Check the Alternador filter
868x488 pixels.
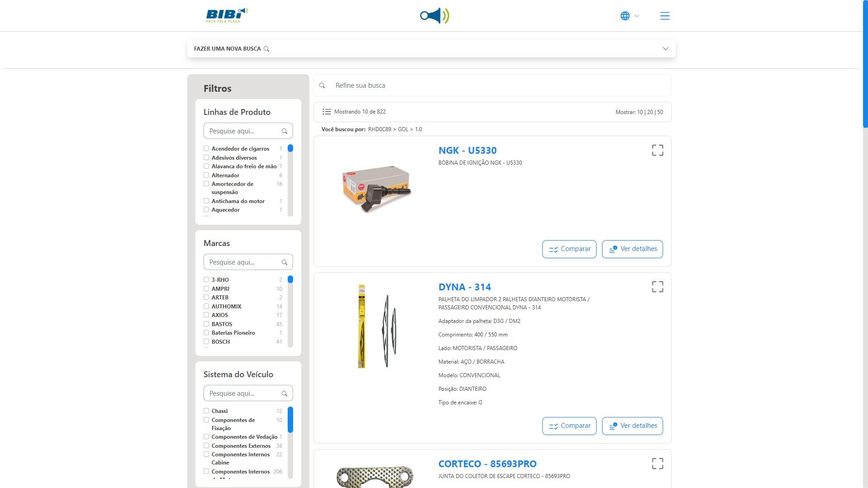point(206,175)
